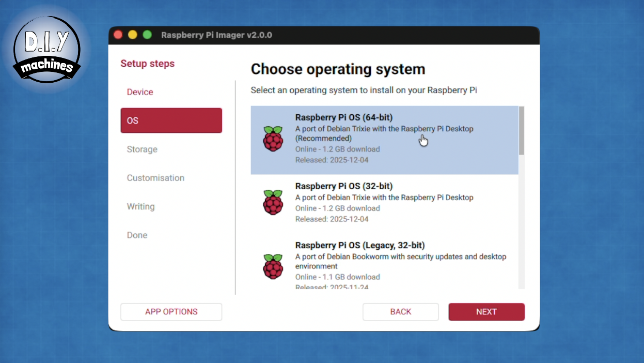Click the raspberry icon for Raspberry Pi OS (64-bit)

click(273, 139)
